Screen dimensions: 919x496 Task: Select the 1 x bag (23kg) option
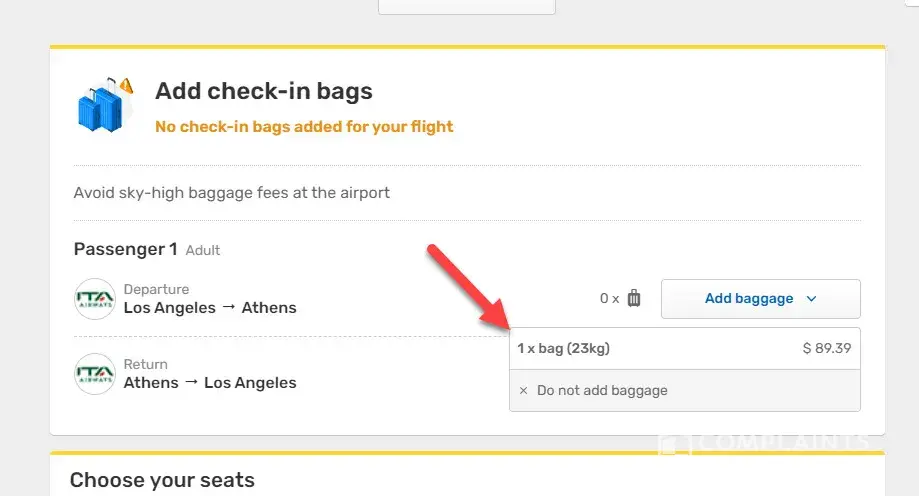(x=564, y=349)
